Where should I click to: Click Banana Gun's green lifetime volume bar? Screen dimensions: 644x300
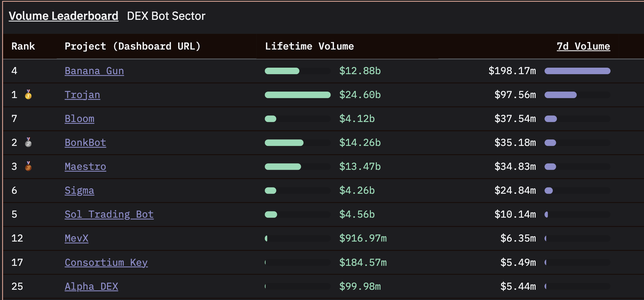[x=282, y=71]
